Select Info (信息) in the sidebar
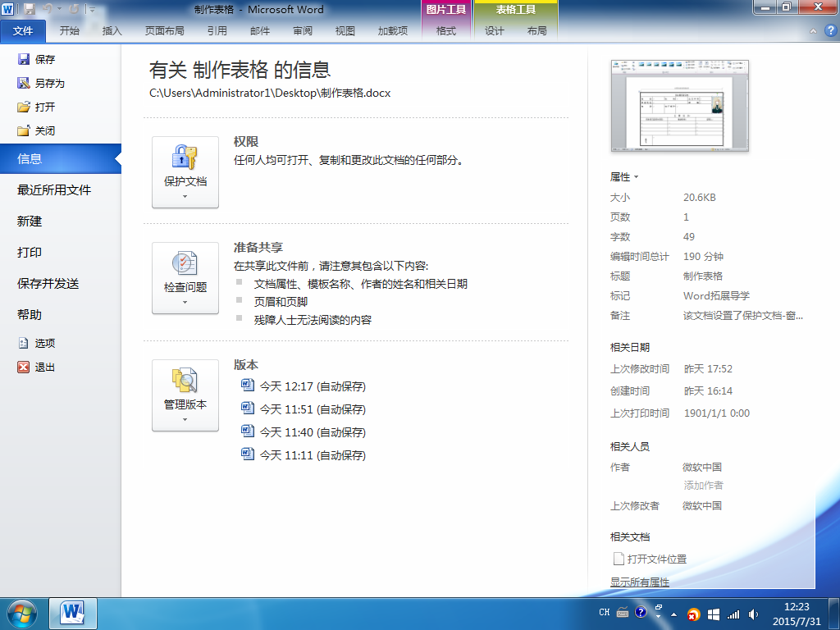Viewport: 840px width, 630px height. pos(61,158)
